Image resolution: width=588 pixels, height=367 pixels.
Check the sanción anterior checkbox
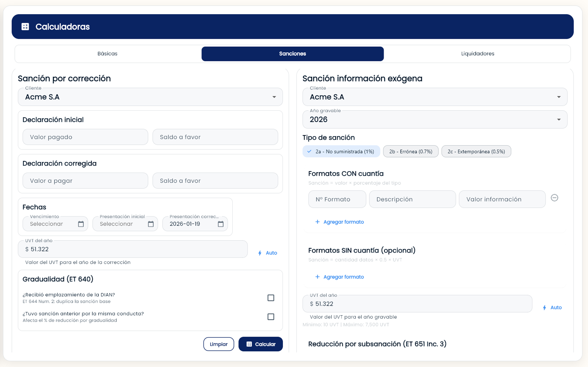pos(270,317)
